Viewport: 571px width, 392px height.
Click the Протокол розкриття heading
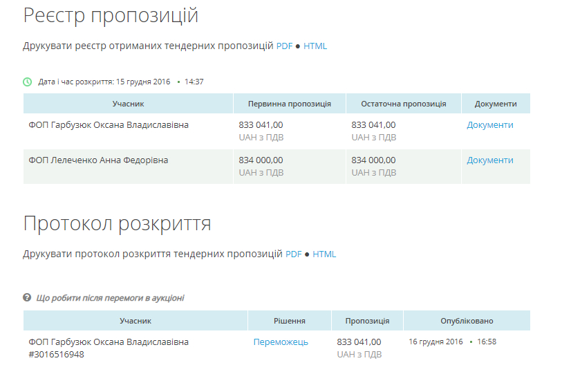(x=117, y=224)
